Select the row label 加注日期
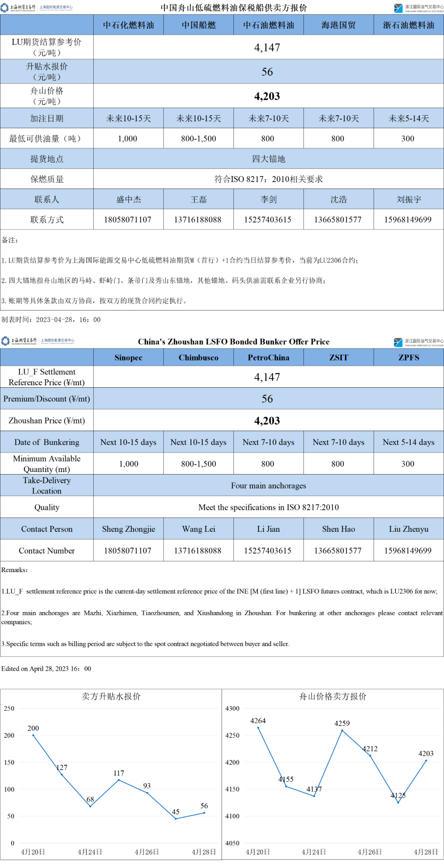Viewport: 444px width, 868px height. click(x=47, y=119)
